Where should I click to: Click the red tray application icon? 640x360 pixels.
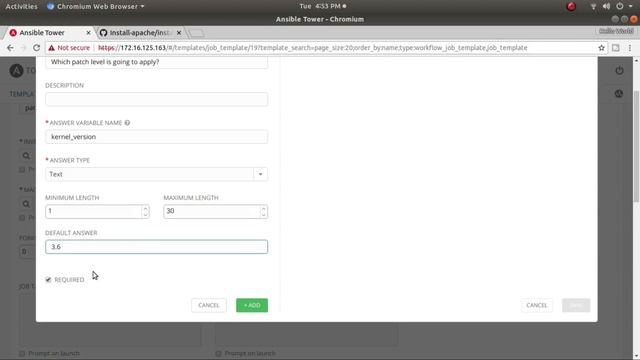tap(571, 6)
